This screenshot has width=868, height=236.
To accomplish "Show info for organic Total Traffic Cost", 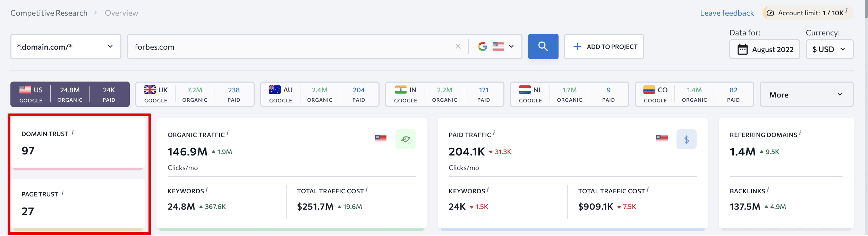I will pos(366,189).
